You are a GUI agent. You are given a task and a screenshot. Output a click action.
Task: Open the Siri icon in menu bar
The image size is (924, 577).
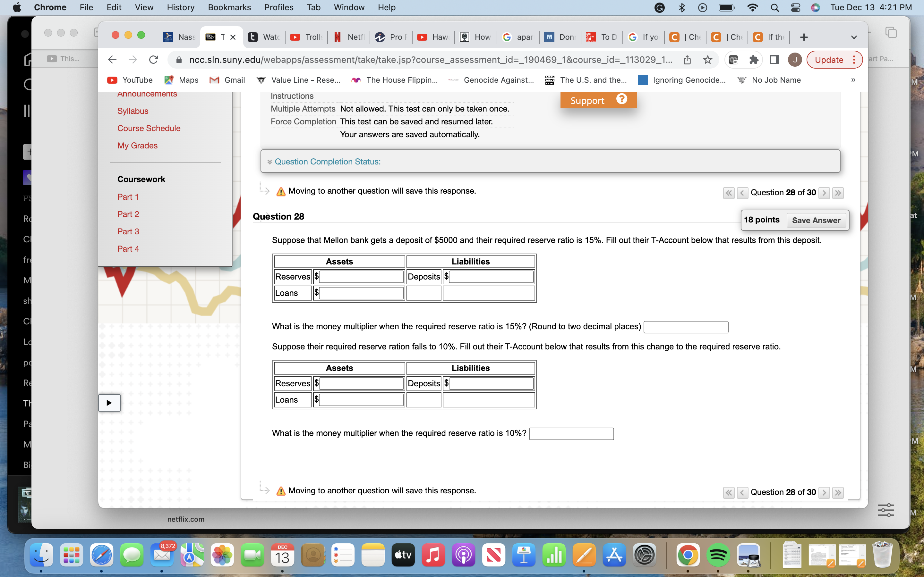816,7
